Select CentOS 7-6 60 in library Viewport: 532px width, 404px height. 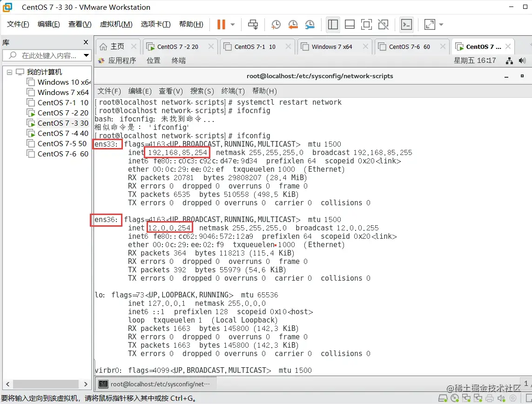pos(57,154)
